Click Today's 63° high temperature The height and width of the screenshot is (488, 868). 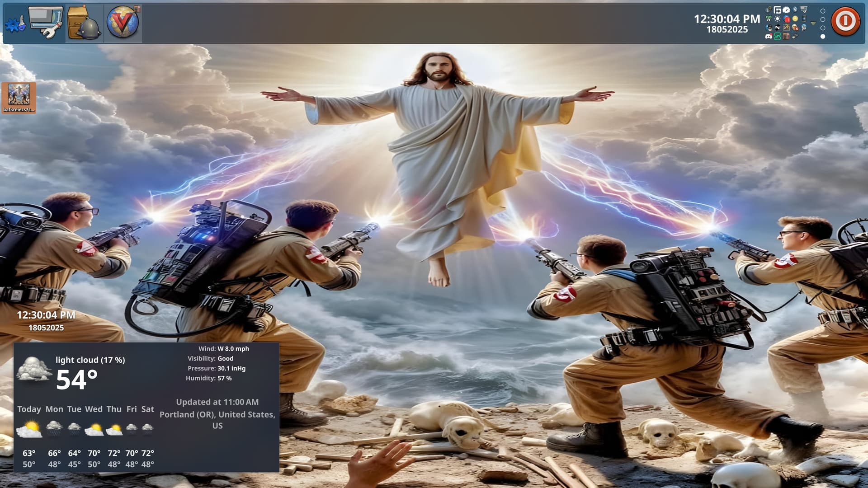point(29,453)
